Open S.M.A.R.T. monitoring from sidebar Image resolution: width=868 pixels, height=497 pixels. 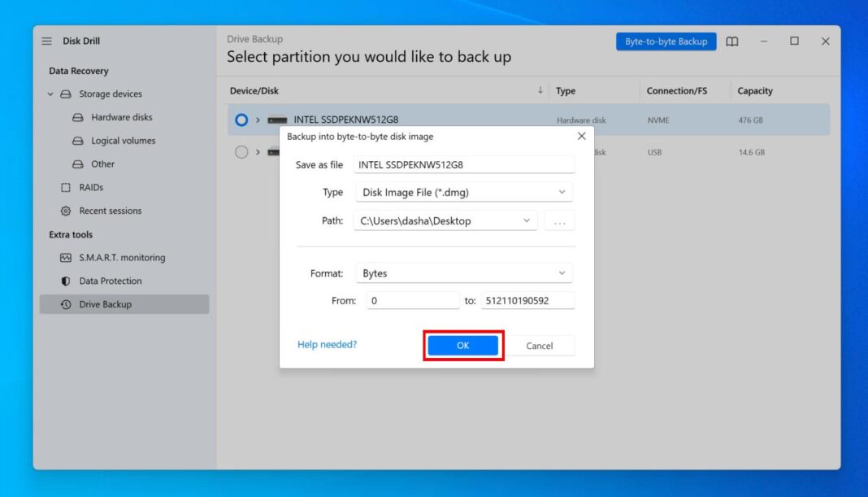coord(66,257)
